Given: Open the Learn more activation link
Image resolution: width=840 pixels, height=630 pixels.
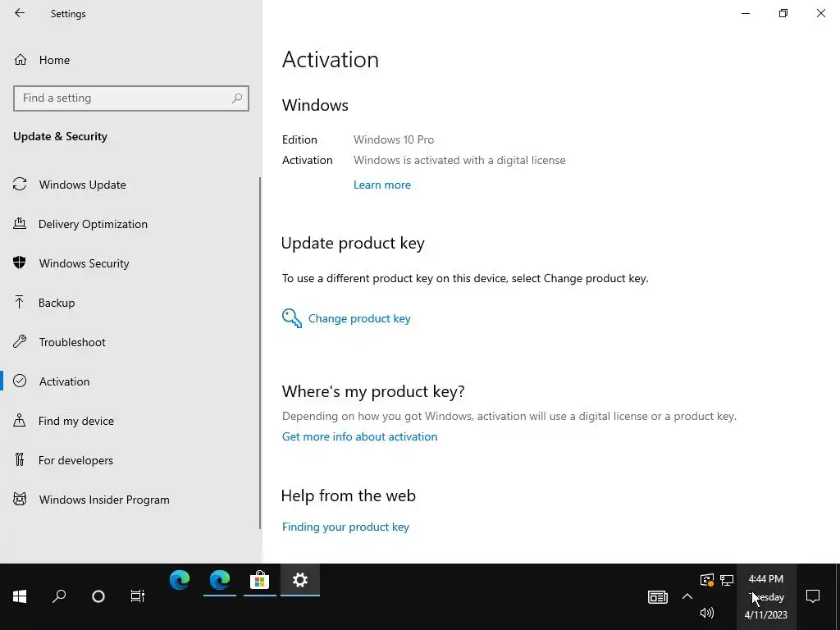Looking at the screenshot, I should [x=382, y=185].
